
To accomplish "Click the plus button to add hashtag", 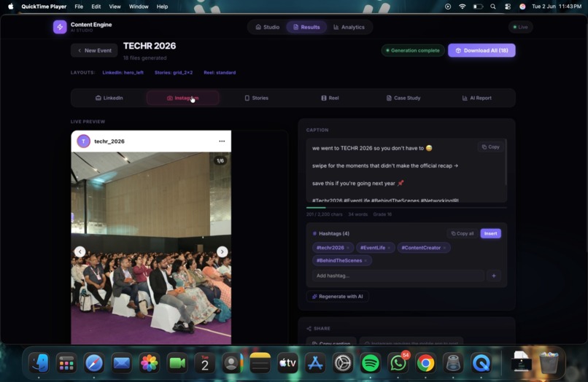I will coord(494,276).
